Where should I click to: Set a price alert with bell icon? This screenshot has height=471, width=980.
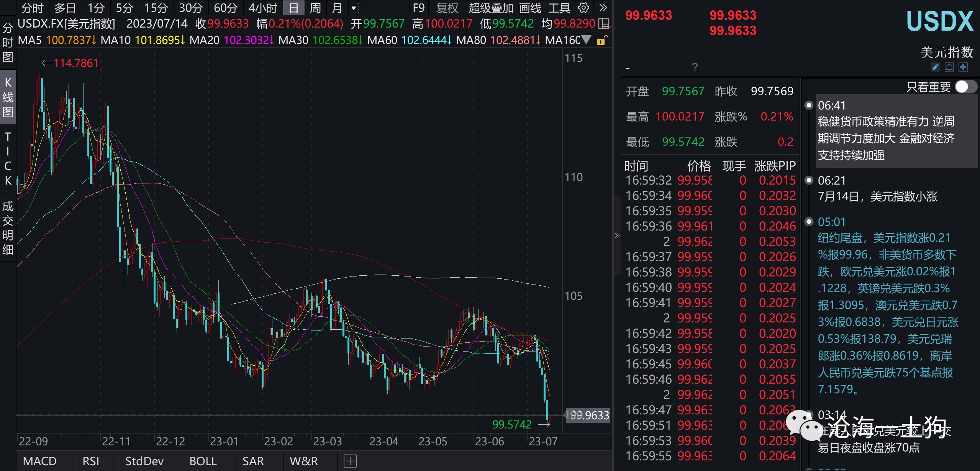[x=949, y=67]
